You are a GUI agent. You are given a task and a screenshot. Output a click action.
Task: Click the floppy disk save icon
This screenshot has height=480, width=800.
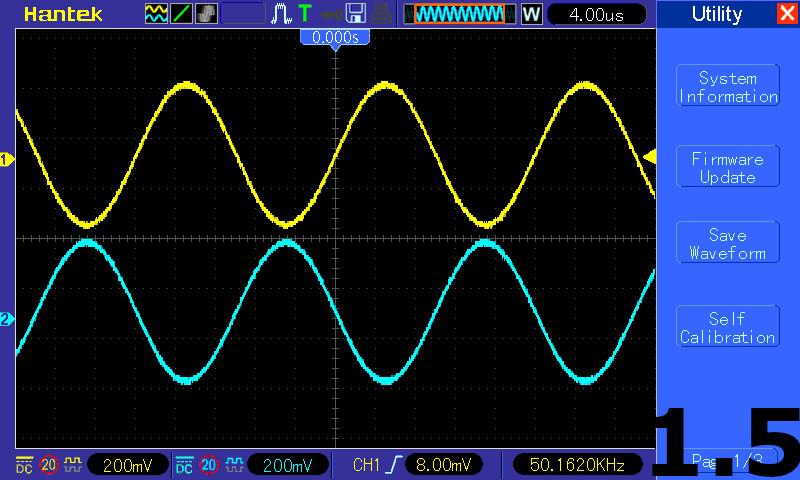(356, 14)
